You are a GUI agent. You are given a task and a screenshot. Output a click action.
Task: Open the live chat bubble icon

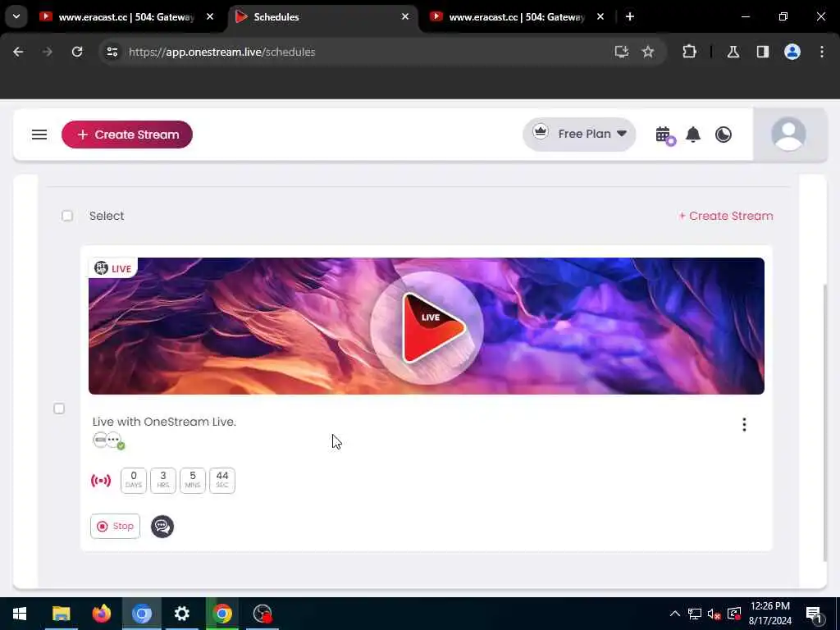(162, 527)
